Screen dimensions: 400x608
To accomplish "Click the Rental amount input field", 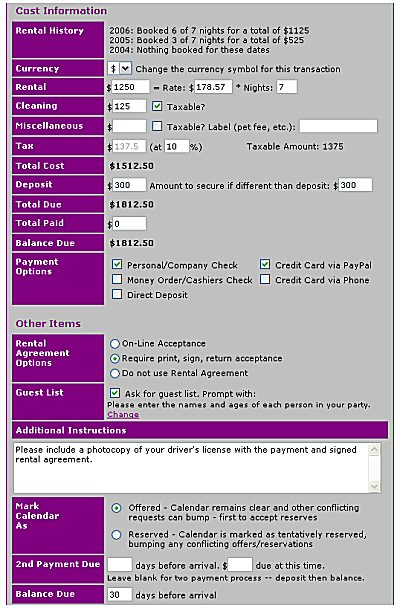I will [131, 87].
